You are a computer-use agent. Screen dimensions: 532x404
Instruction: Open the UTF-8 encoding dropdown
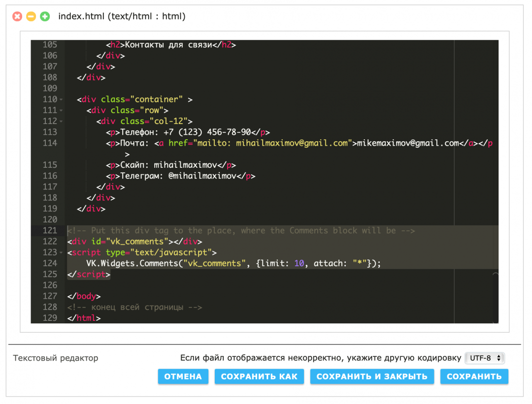coord(485,358)
